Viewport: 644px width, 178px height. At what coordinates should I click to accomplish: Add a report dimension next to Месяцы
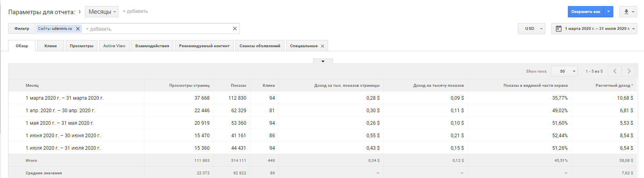click(135, 11)
